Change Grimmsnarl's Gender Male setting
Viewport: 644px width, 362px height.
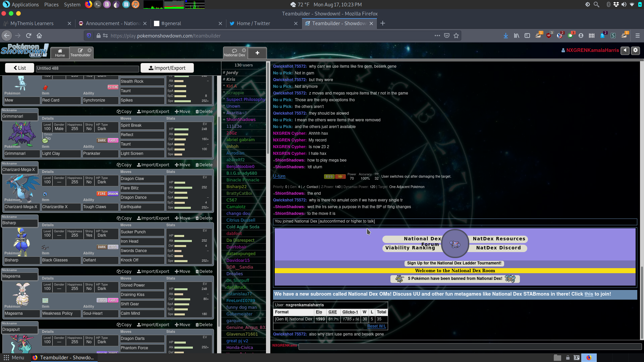59,127
